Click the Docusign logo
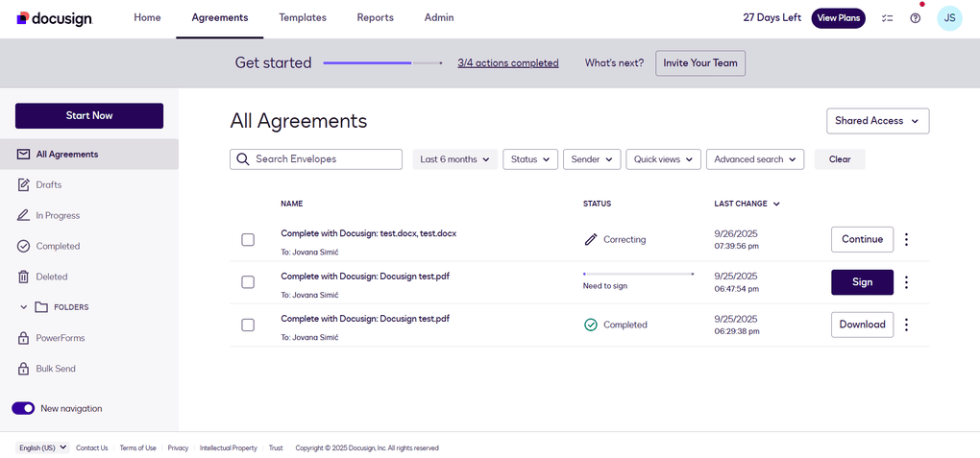This screenshot has width=980, height=458. click(x=55, y=18)
